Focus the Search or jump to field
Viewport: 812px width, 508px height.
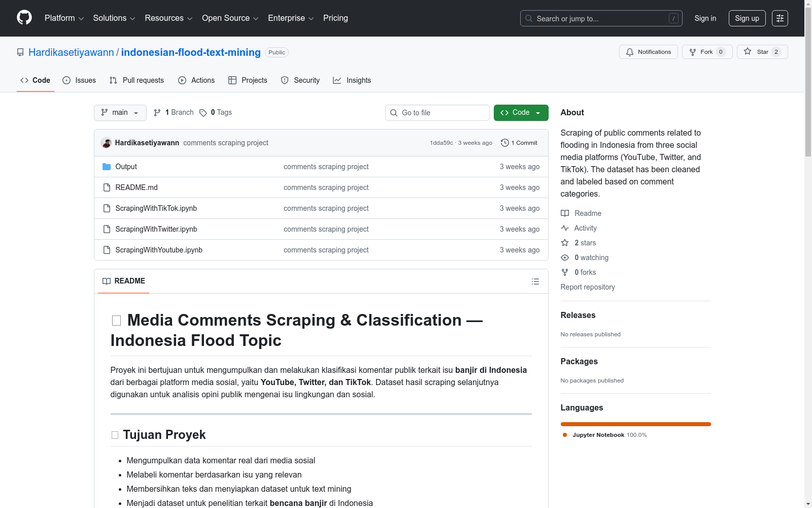(x=601, y=18)
